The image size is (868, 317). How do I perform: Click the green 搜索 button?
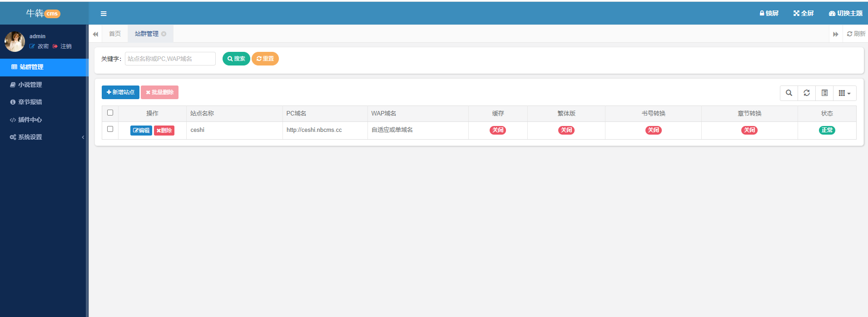point(236,59)
